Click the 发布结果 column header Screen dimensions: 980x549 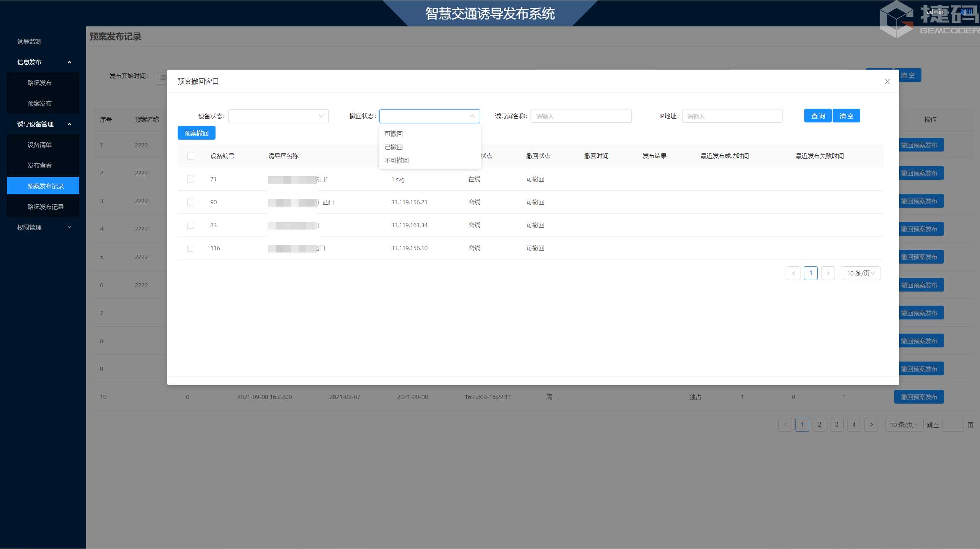(654, 156)
